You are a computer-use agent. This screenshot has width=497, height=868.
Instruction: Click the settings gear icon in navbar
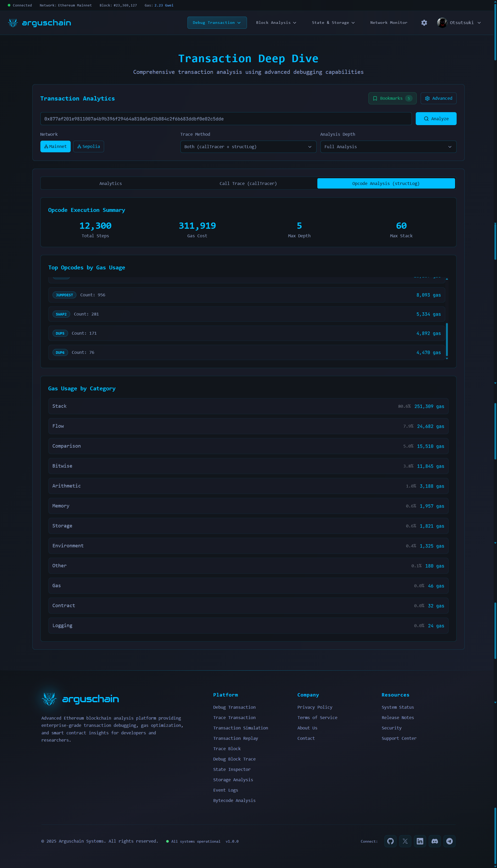pos(424,23)
